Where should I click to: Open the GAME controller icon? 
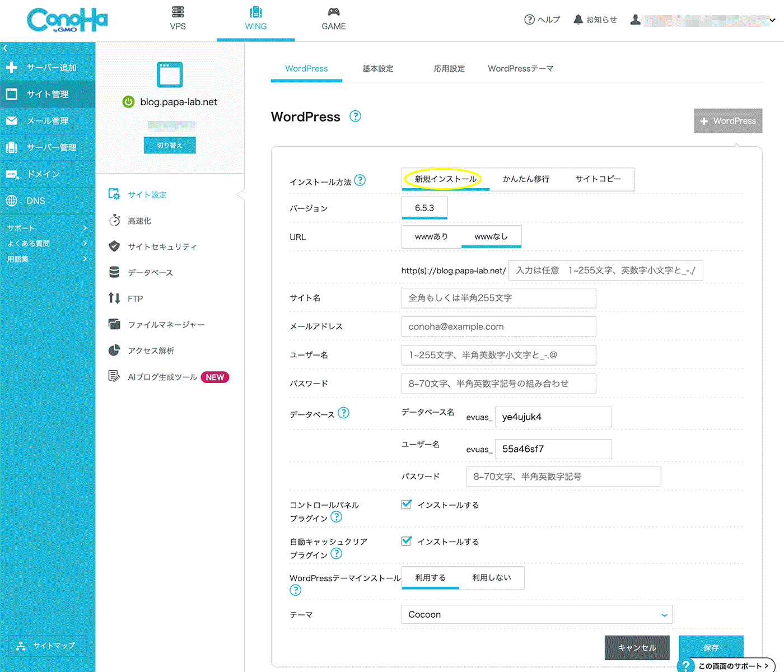point(333,12)
